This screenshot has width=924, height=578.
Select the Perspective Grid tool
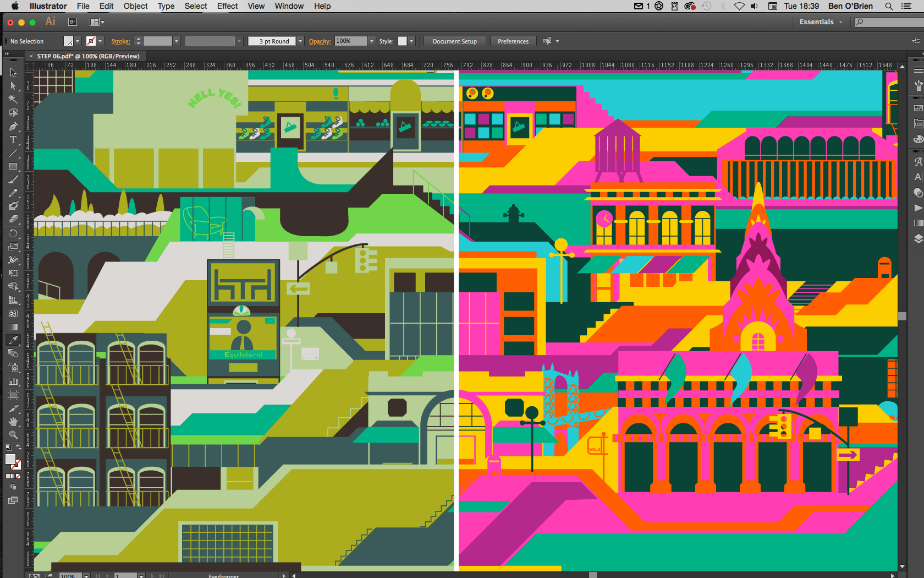click(13, 300)
